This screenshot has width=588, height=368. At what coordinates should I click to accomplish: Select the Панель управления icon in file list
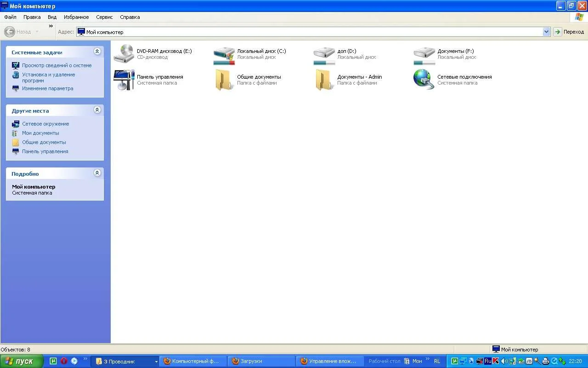point(124,80)
